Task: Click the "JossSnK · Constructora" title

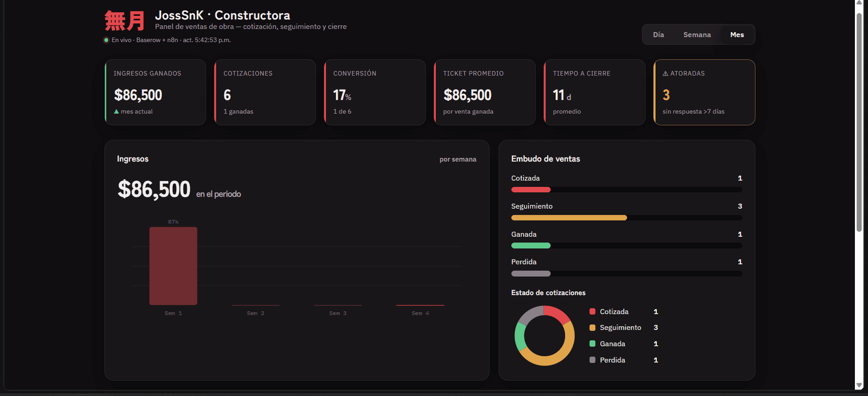Action: [222, 15]
